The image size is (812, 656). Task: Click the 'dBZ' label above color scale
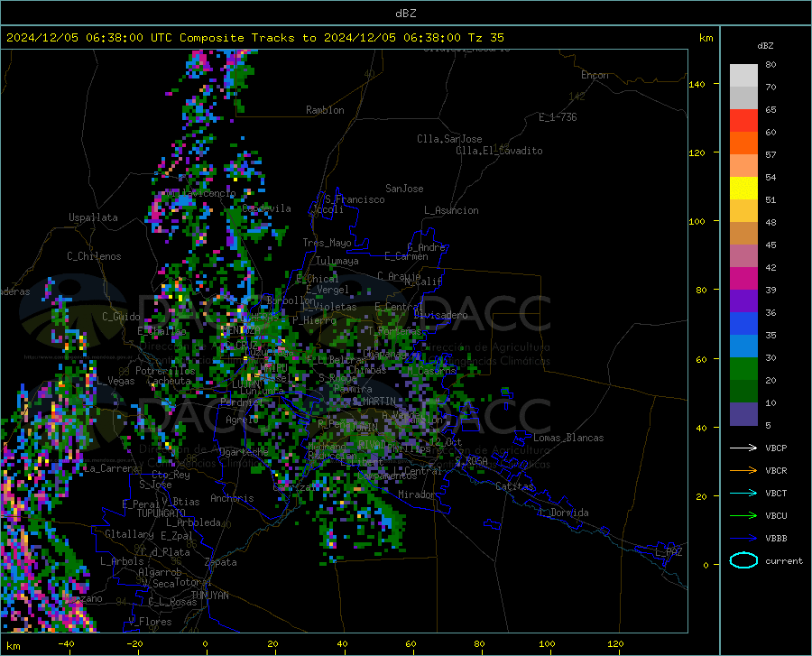(x=765, y=45)
